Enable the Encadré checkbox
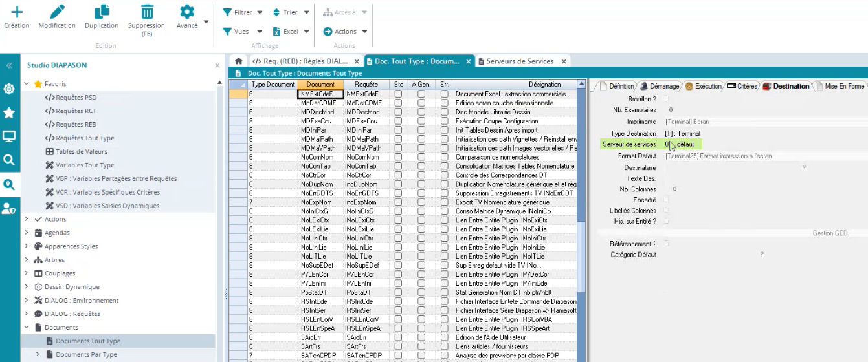 (667, 200)
